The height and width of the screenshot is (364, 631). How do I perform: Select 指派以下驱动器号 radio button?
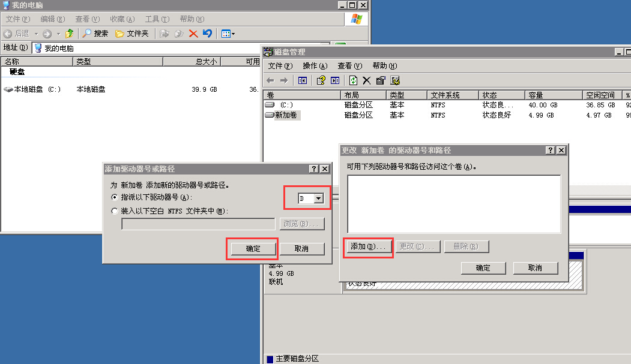pos(115,197)
